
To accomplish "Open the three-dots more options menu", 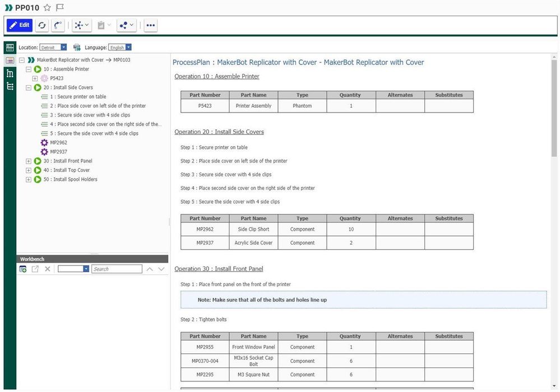I will pyautogui.click(x=151, y=25).
